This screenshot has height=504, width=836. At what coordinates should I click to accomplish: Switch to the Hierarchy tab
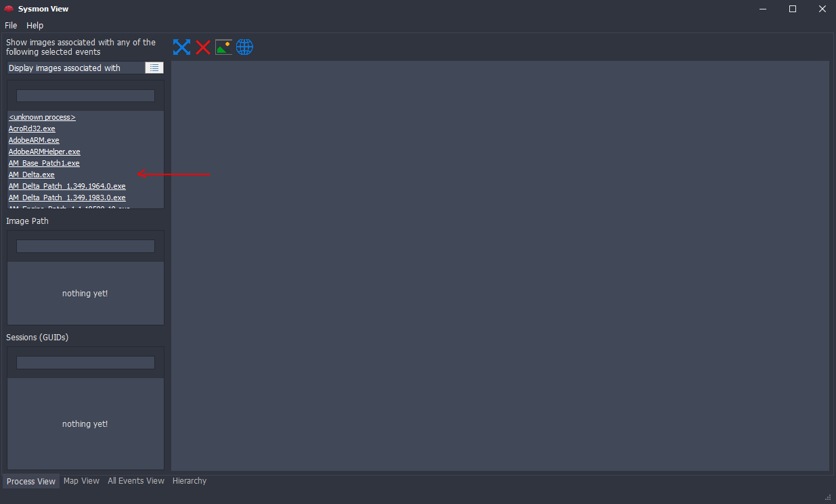click(190, 481)
